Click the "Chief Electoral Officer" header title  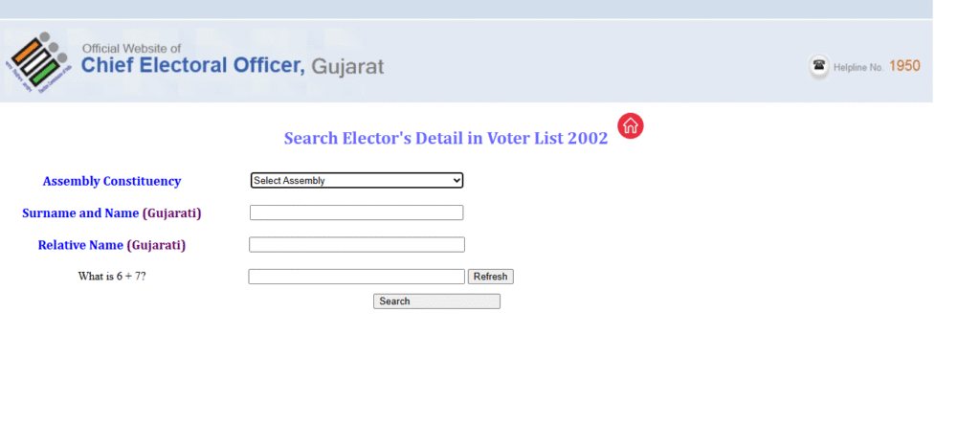(193, 66)
